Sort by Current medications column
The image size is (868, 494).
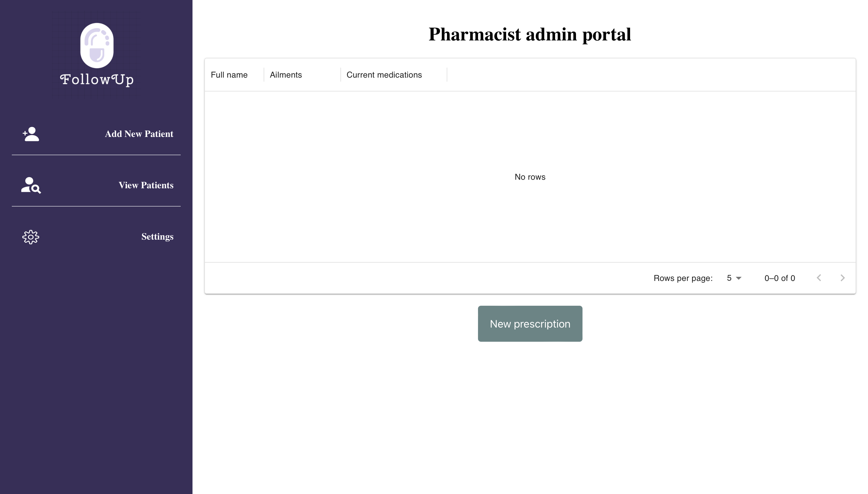pyautogui.click(x=384, y=75)
